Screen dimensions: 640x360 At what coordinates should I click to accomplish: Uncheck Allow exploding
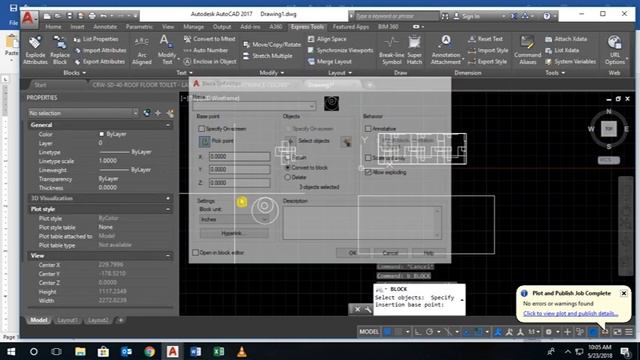tap(368, 172)
